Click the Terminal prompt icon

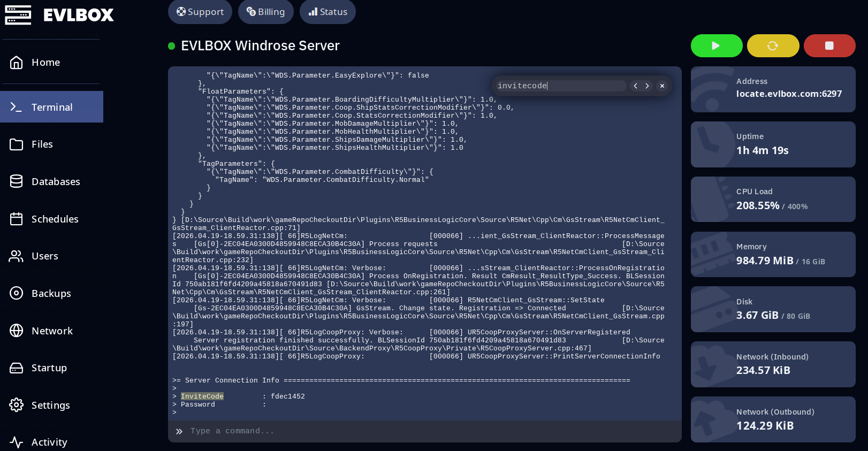[17, 107]
